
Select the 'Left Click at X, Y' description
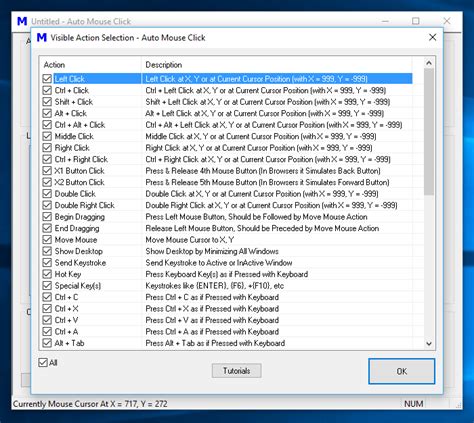256,79
